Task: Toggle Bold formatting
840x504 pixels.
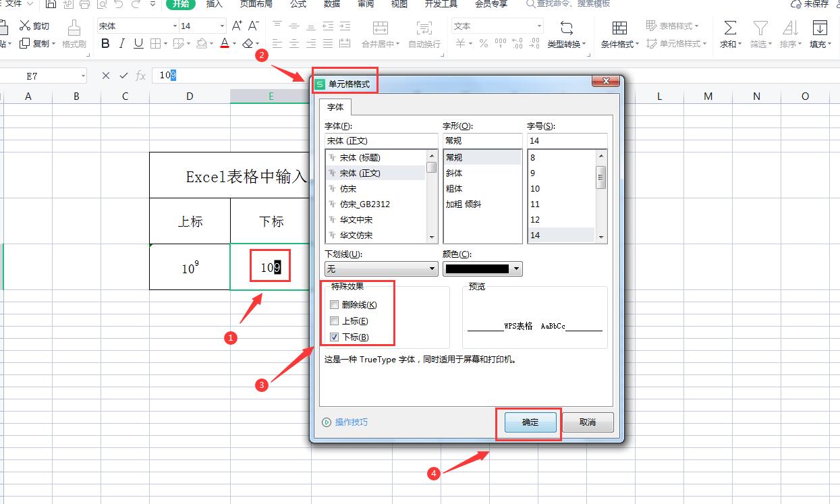Action: pos(105,43)
